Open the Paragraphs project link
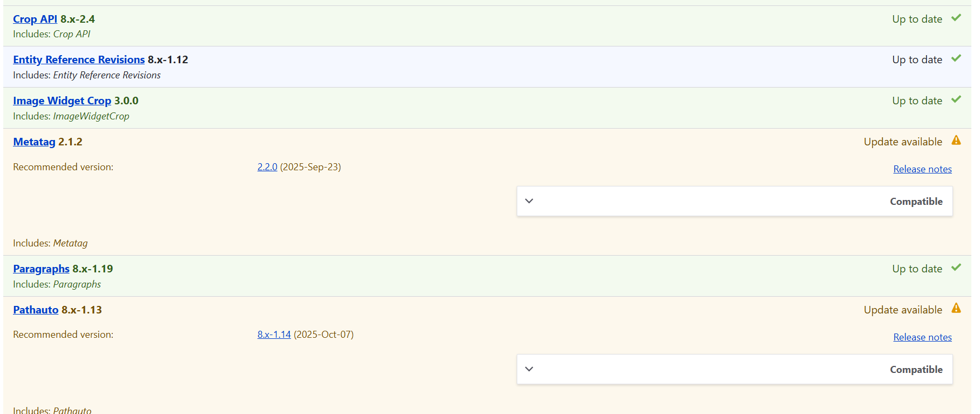 point(41,269)
